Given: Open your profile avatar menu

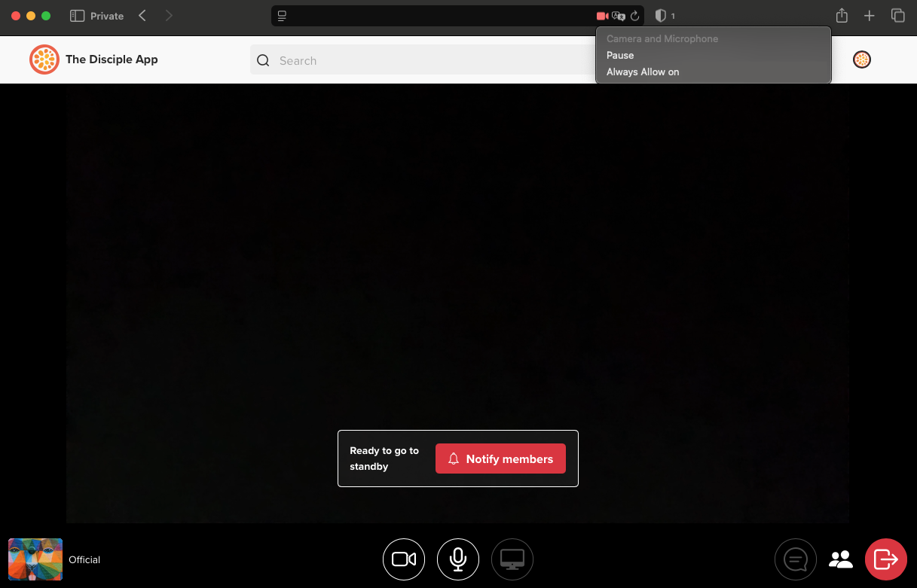Looking at the screenshot, I should tap(862, 59).
